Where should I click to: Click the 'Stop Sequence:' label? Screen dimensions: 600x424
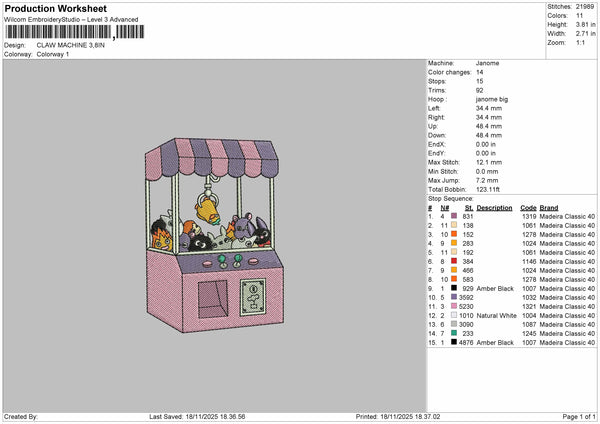click(x=450, y=199)
